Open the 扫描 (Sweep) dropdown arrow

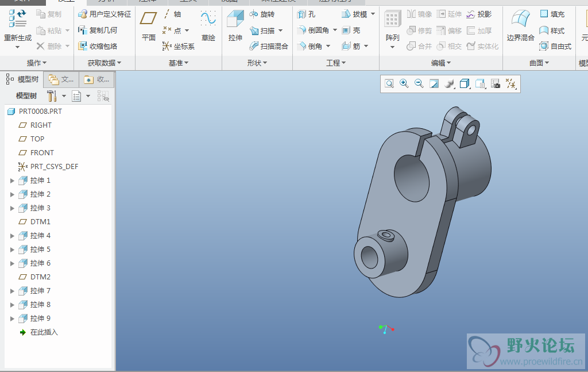(280, 30)
